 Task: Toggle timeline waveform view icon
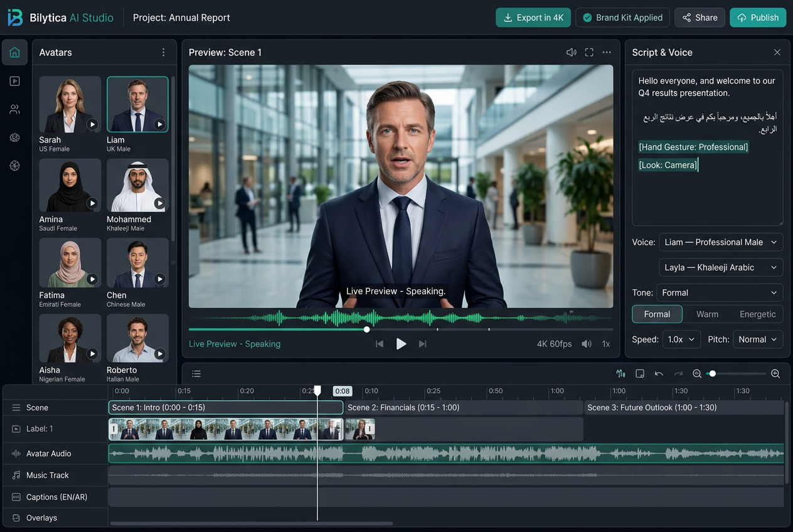pos(621,373)
